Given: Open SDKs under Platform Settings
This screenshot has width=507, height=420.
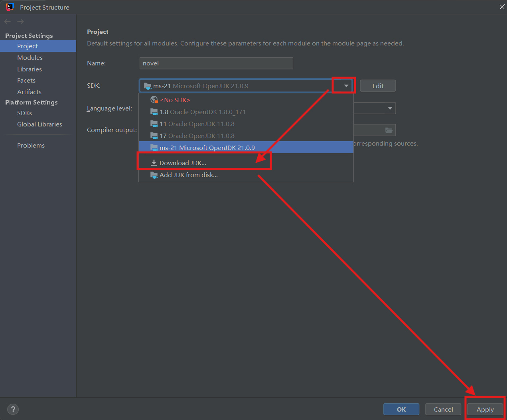Looking at the screenshot, I should tap(38, 113).
